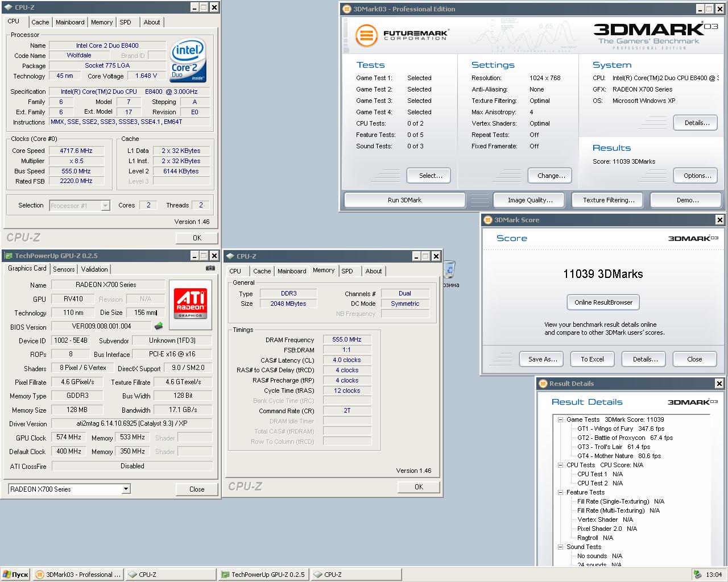Collapse the CPU Tests tree node
Viewport: 728px width, 582px height.
pyautogui.click(x=560, y=465)
